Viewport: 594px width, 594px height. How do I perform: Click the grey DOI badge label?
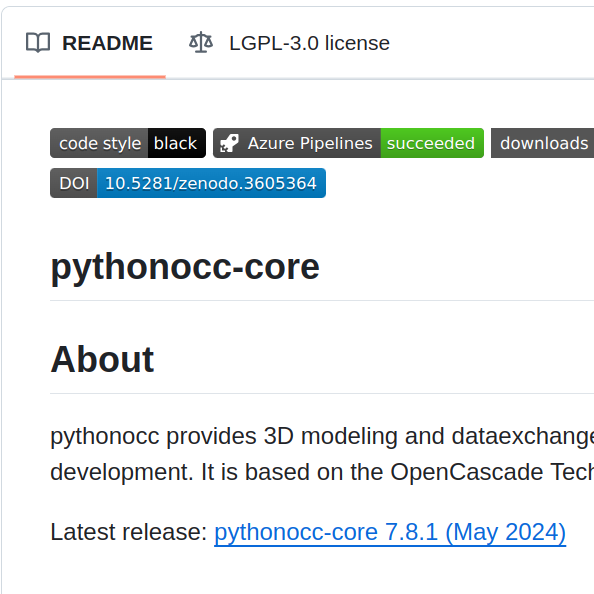[74, 183]
